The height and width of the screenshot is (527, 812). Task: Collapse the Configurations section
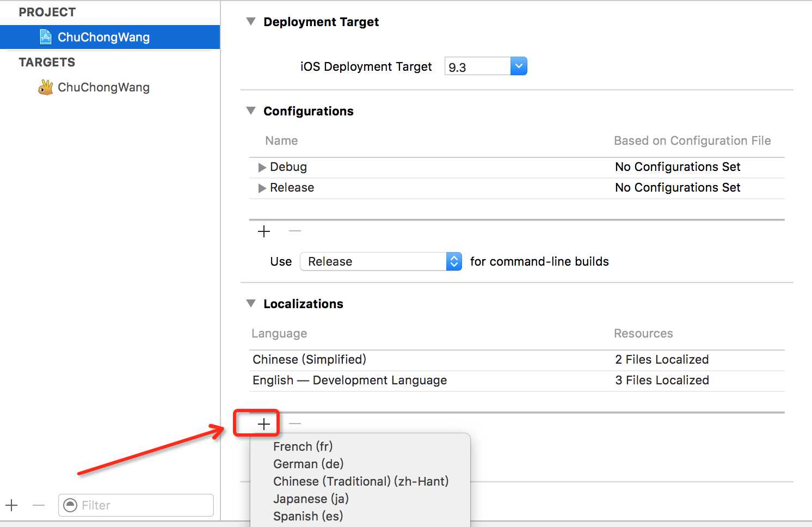(x=251, y=111)
